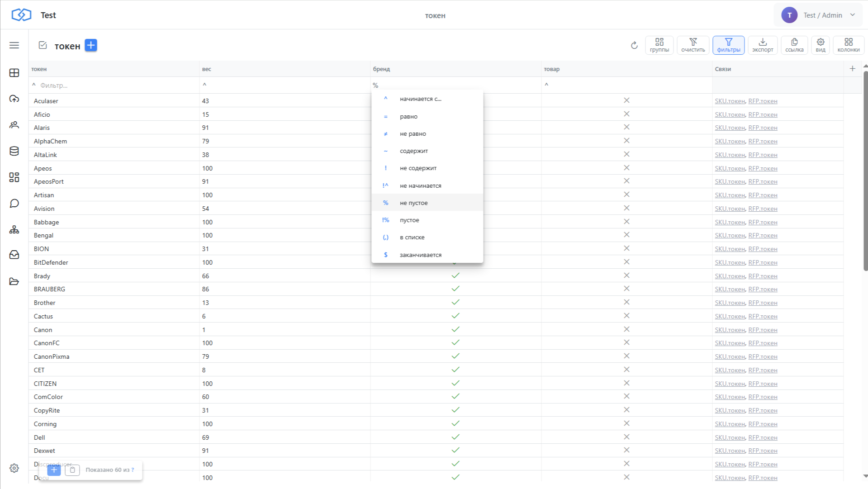
Task: Open RFP.токен link in Alaris row
Action: click(x=763, y=128)
